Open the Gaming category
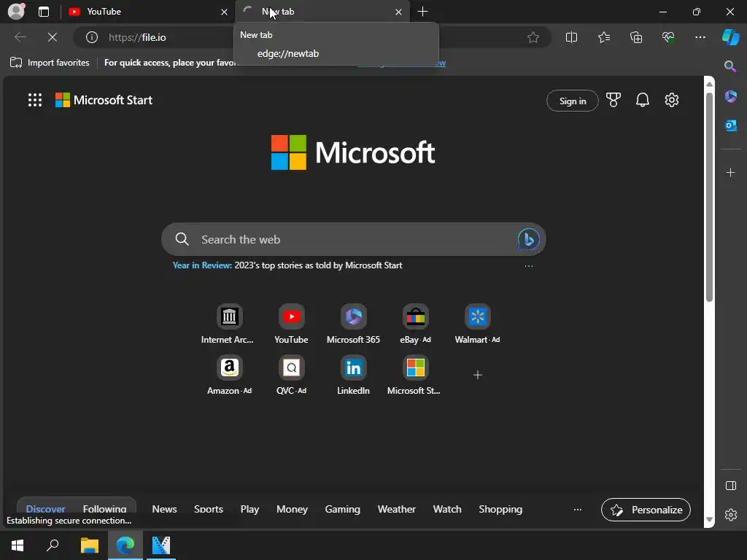 [x=343, y=509]
